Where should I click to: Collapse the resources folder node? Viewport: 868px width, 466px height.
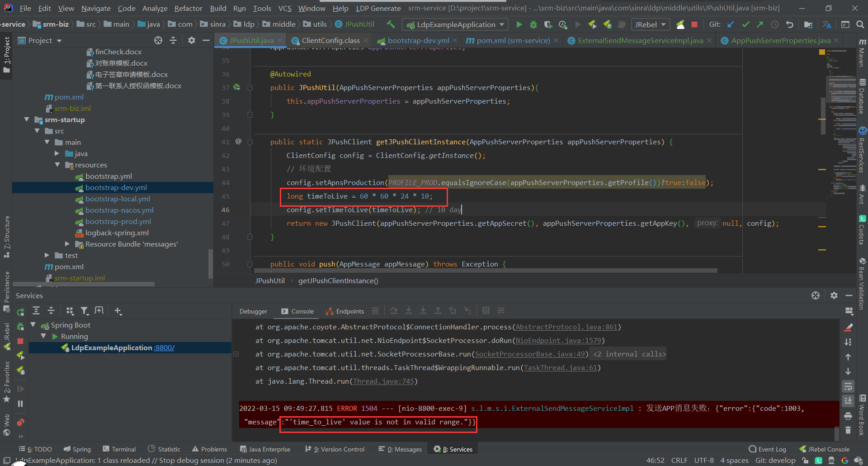click(x=57, y=165)
